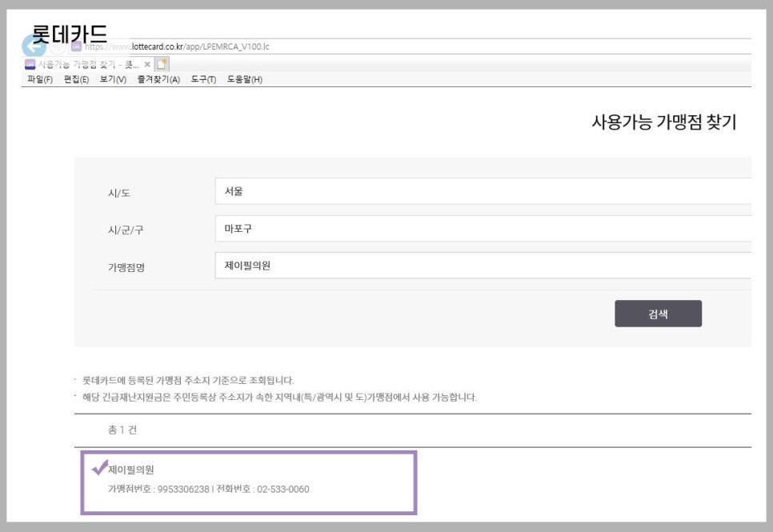
Task: Click the notice starting 롯데카드에 등록된 가맹점
Action: point(188,381)
